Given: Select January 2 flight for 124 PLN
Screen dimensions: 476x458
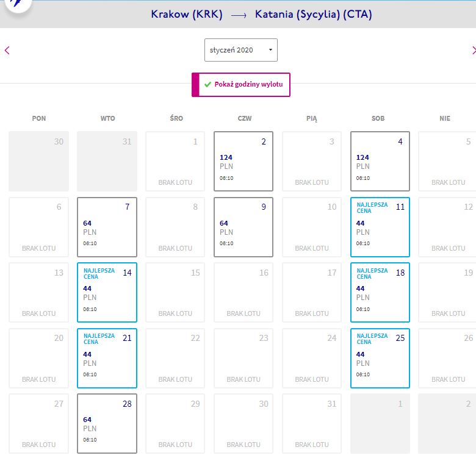Looking at the screenshot, I should 243,162.
